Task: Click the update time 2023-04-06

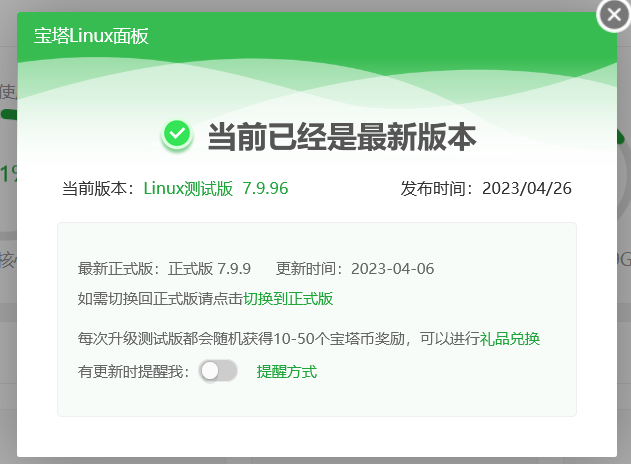Action: click(392, 269)
